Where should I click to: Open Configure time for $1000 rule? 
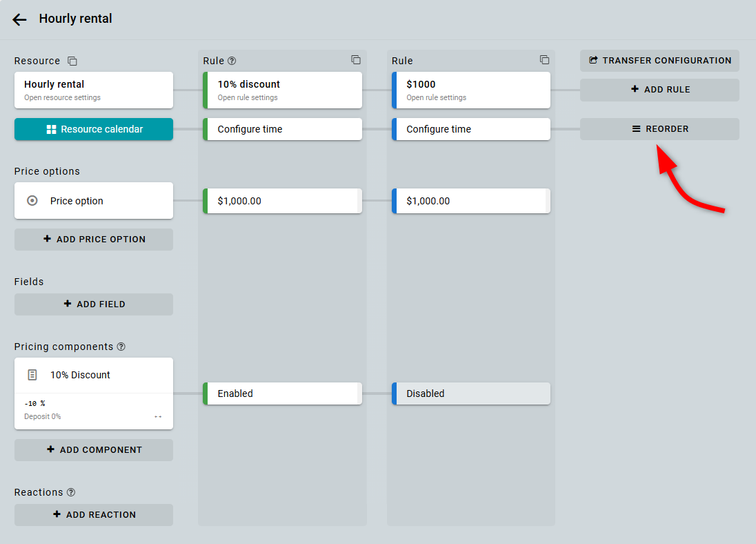[x=472, y=129]
